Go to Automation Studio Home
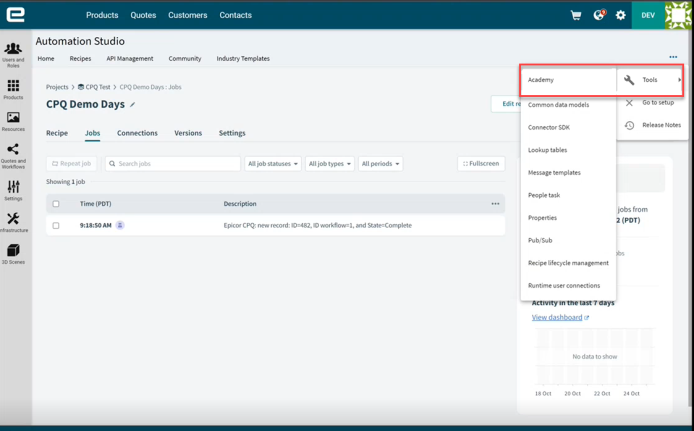 [46, 58]
